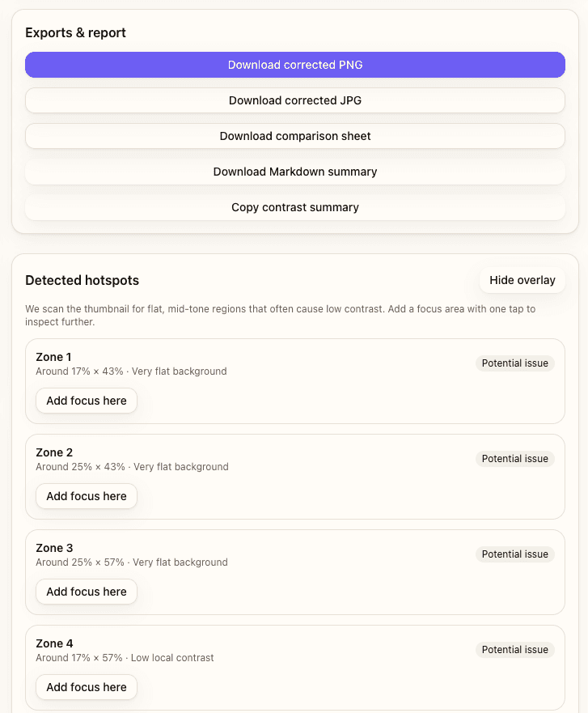This screenshot has width=588, height=713.
Task: Click the Potential issue badge for Zone 3
Action: coord(514,554)
